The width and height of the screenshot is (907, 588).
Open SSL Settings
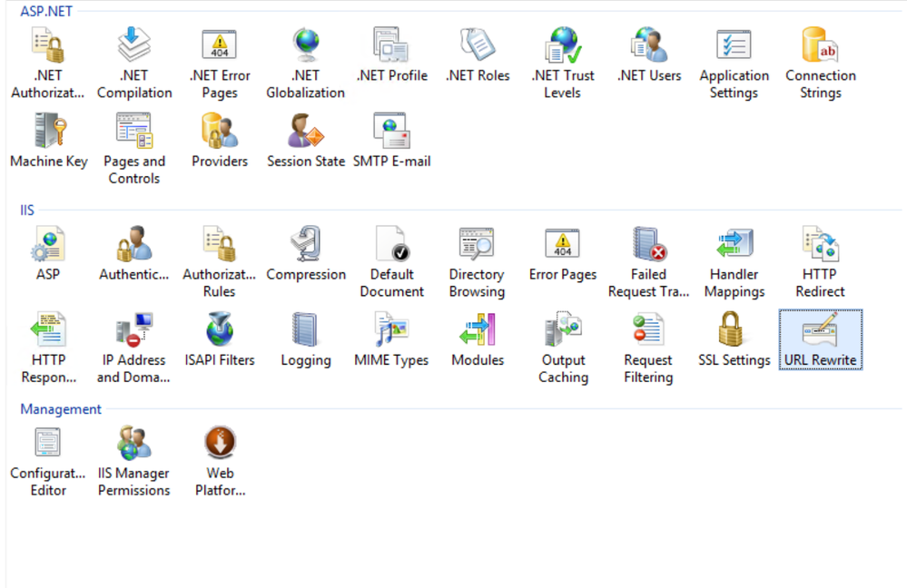(x=734, y=340)
